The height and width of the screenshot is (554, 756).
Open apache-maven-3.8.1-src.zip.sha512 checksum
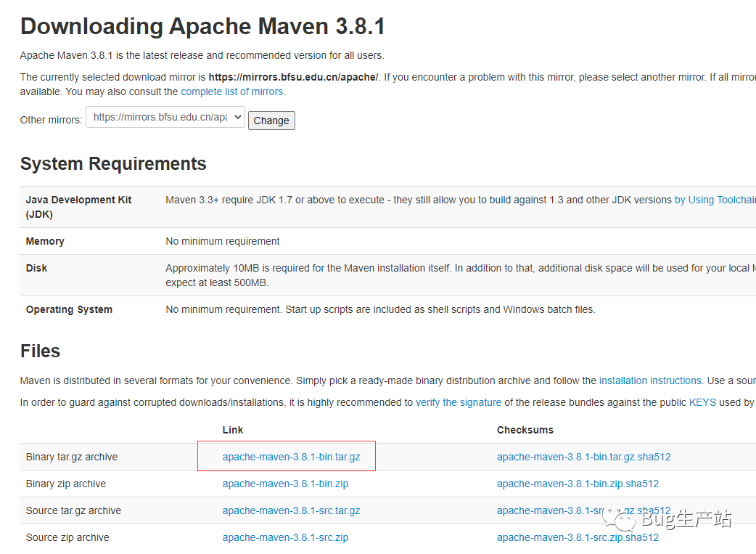[578, 537]
